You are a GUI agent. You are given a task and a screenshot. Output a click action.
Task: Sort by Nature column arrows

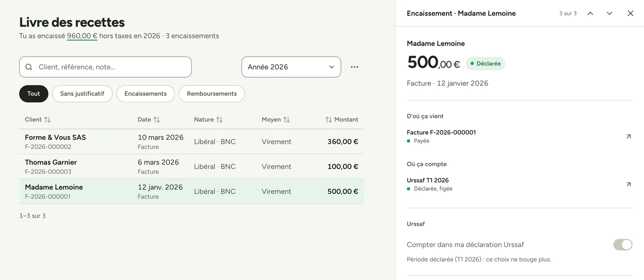[219, 119]
